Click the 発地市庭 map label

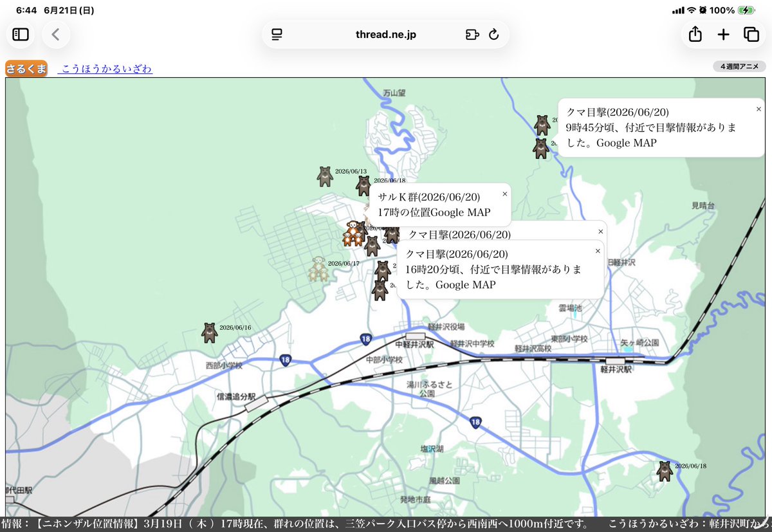click(416, 500)
